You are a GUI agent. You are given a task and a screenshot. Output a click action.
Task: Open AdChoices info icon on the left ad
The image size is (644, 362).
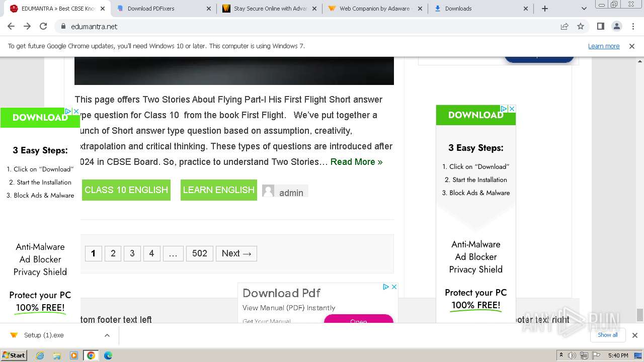point(68,111)
